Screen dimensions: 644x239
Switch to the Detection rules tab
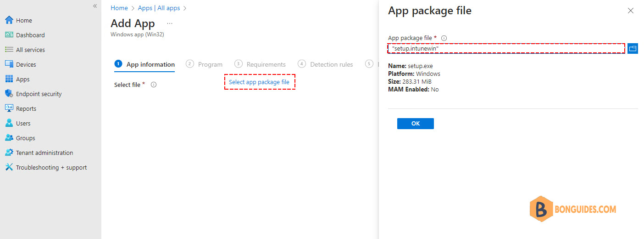[x=325, y=64]
